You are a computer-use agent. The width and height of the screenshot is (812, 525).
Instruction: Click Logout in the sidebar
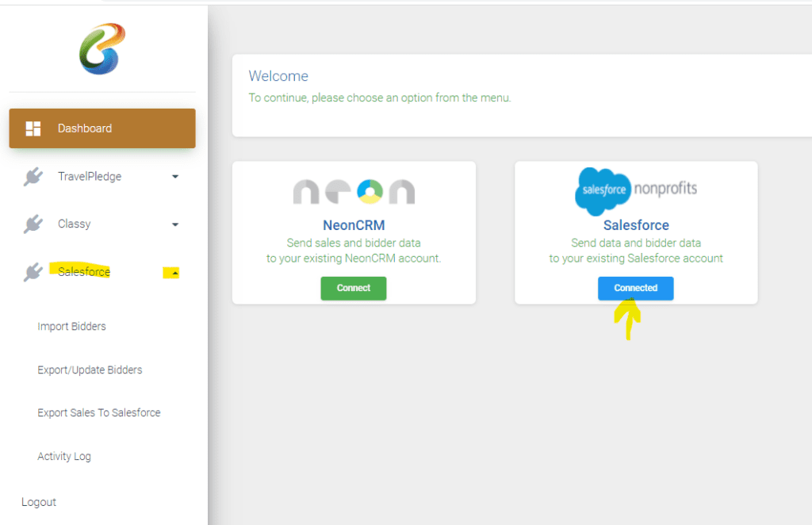39,502
